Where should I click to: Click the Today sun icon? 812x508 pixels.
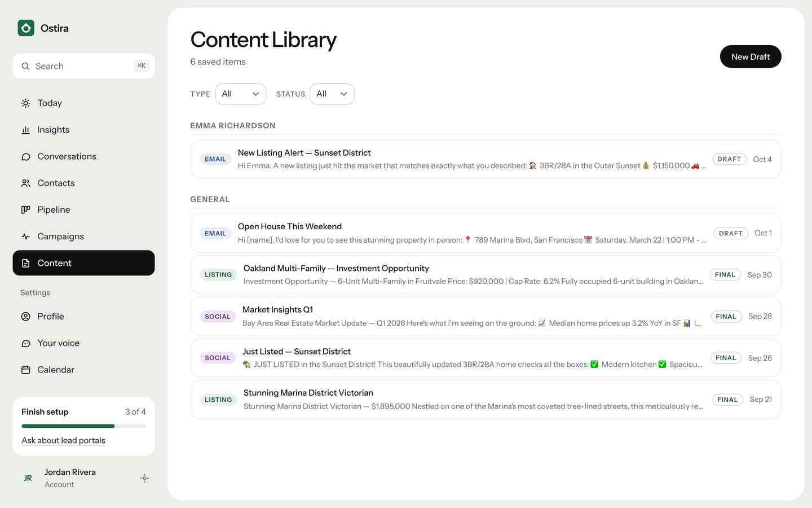pyautogui.click(x=25, y=103)
